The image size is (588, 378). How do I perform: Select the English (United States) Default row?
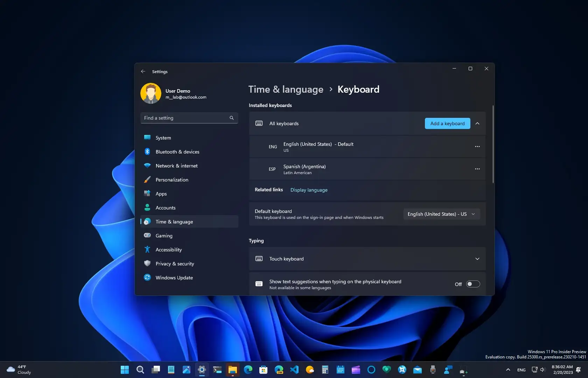coord(367,147)
